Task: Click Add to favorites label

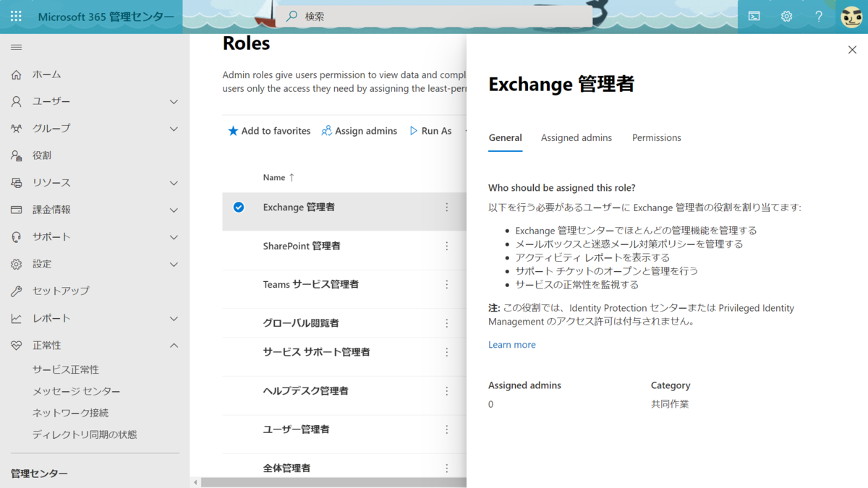Action: [x=276, y=131]
